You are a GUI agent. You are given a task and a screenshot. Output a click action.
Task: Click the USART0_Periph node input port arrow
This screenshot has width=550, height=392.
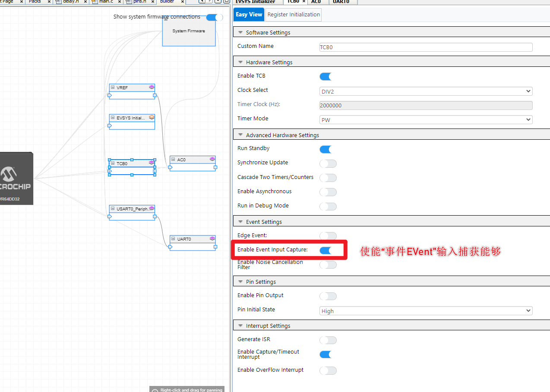tap(110, 216)
